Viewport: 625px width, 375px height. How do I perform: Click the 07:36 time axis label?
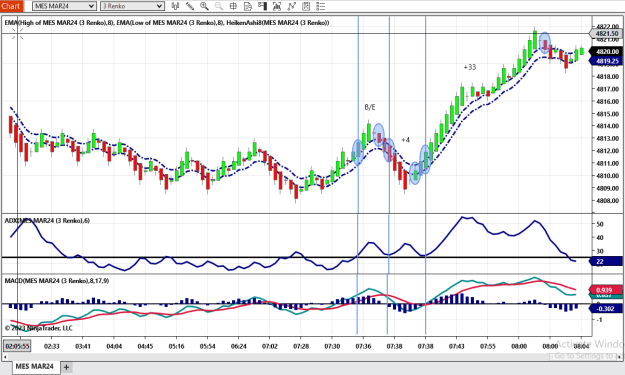363,346
